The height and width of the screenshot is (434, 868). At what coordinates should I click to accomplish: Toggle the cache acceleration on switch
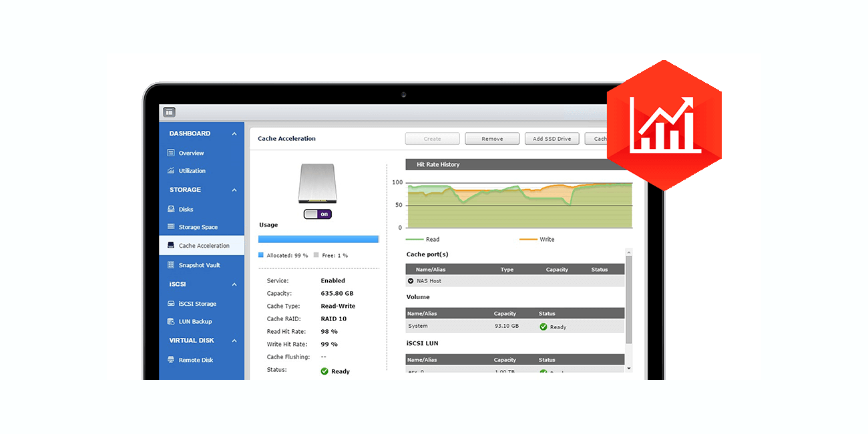click(317, 214)
